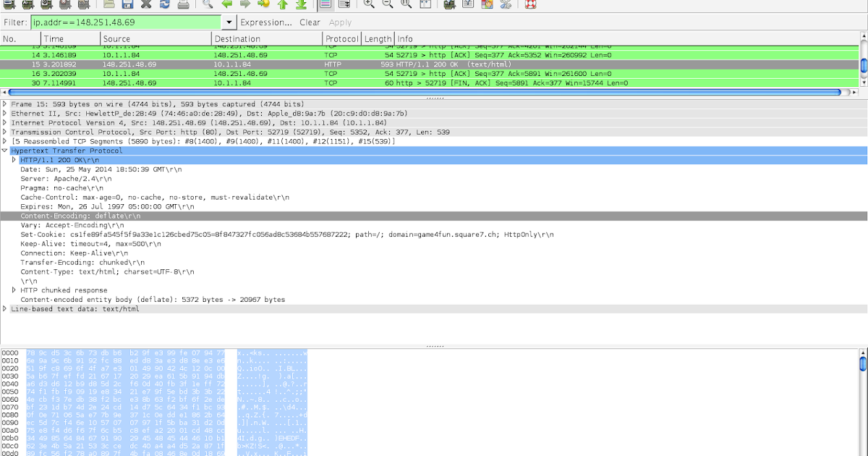
Task: Clear the display filter
Action: click(310, 22)
